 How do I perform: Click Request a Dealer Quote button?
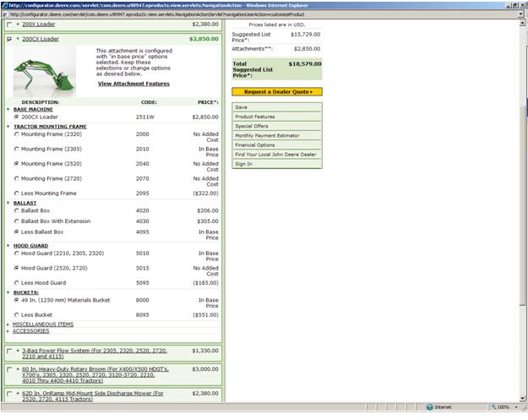[x=277, y=92]
